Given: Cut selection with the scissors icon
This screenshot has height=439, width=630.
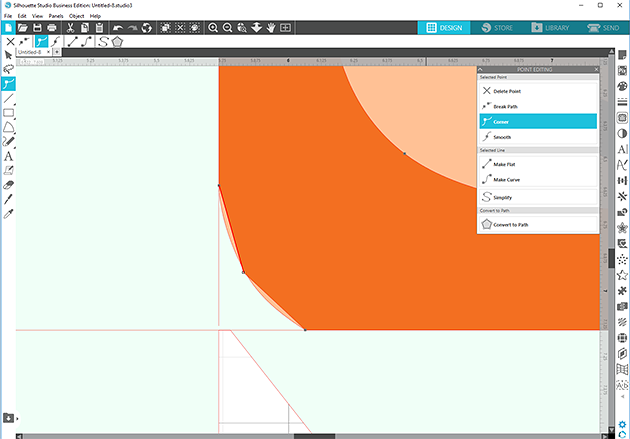Looking at the screenshot, I should 70,28.
